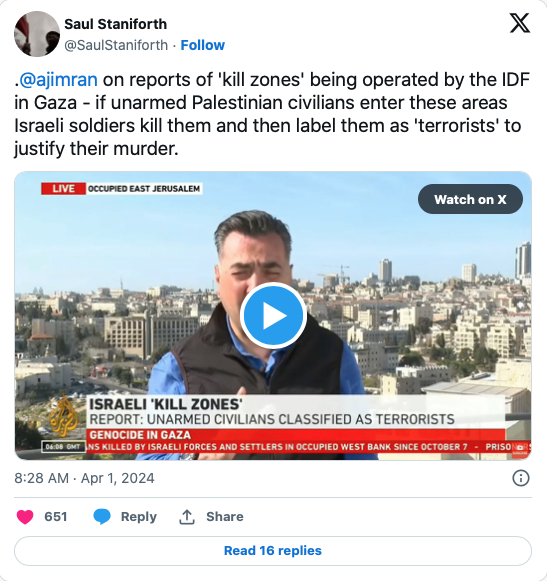Open the tweet info icon

(520, 478)
